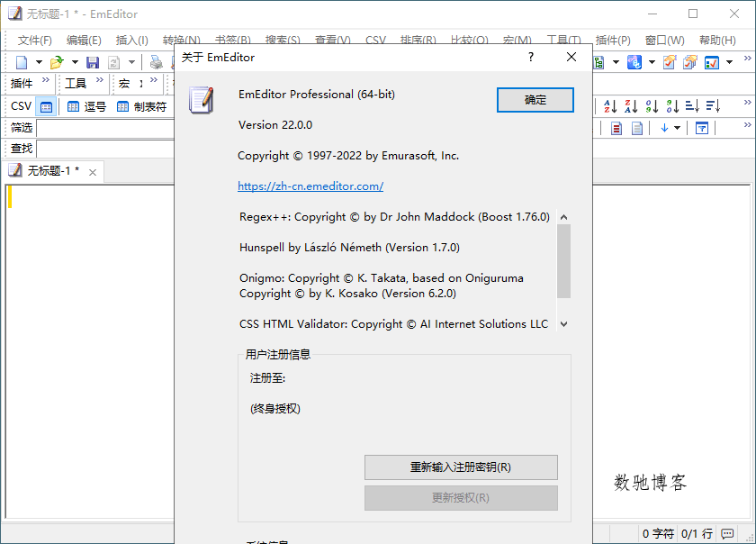Expand sort toolbar overflow chevron
Viewport: 756px width, 544px height.
(747, 103)
